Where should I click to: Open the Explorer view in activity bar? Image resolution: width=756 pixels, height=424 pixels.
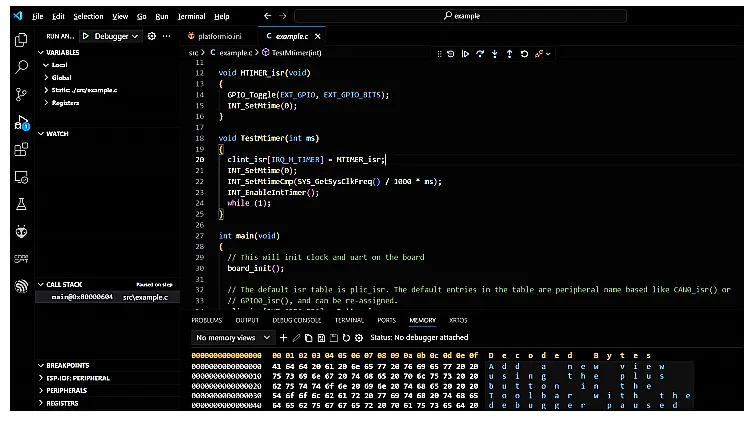(x=22, y=40)
